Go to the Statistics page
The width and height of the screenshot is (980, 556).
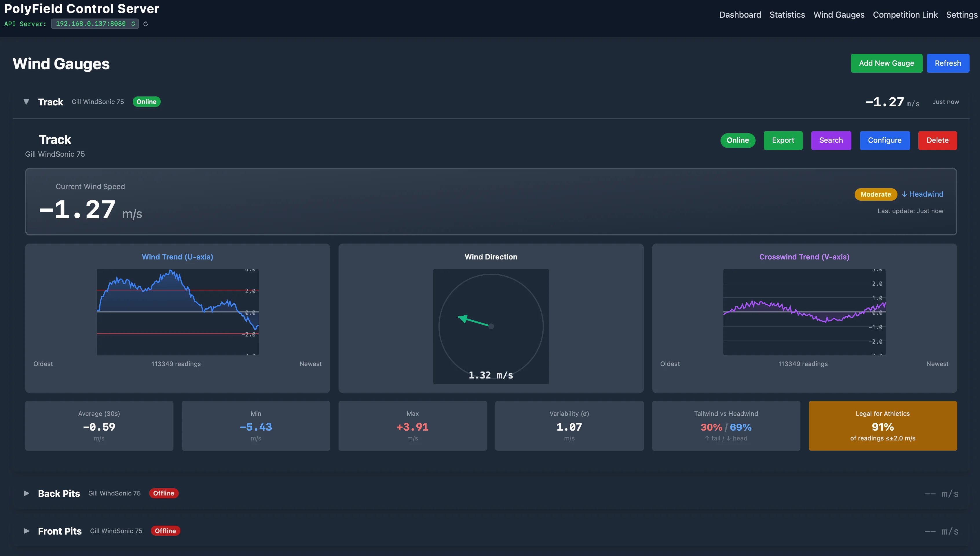787,14
